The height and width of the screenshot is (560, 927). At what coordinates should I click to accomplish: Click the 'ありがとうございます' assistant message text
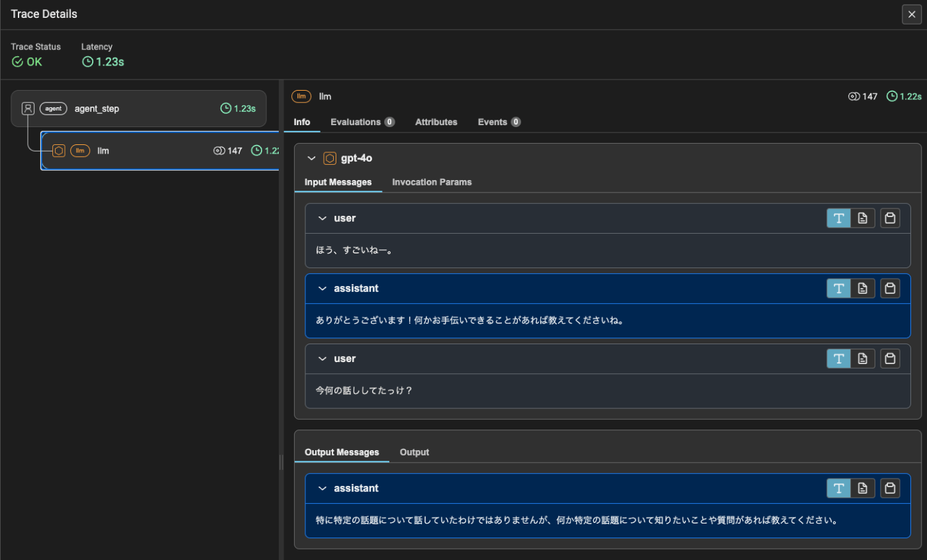471,320
